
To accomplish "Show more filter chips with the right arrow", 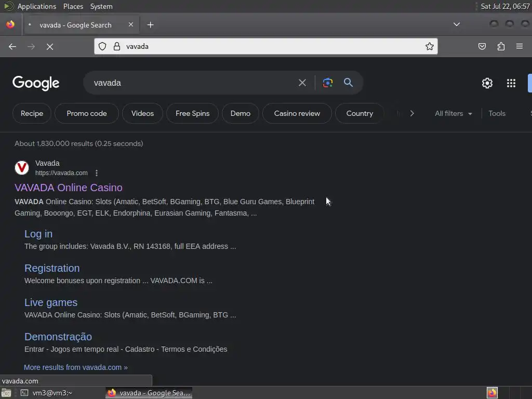I will (412, 113).
